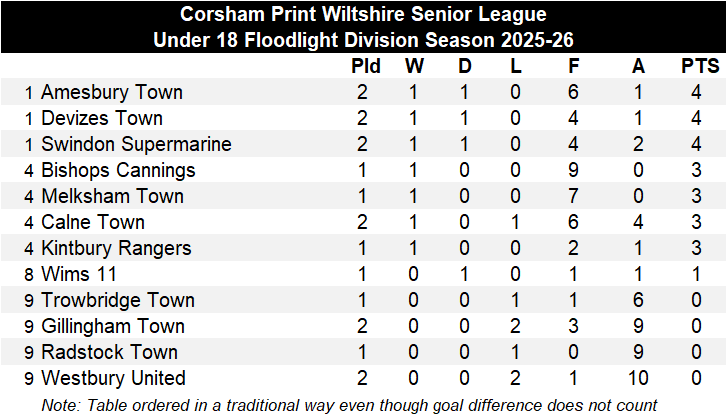Click on Swindon Supermarine team name

[x=136, y=145]
